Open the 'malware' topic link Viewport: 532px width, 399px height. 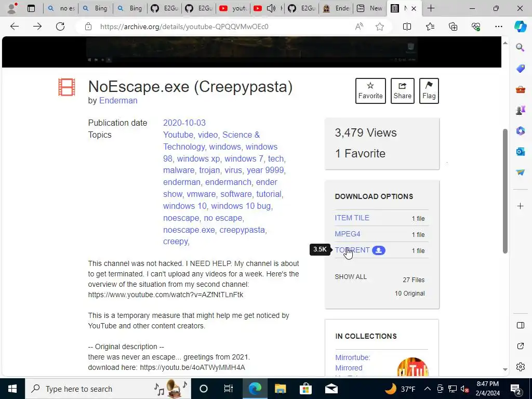click(179, 170)
